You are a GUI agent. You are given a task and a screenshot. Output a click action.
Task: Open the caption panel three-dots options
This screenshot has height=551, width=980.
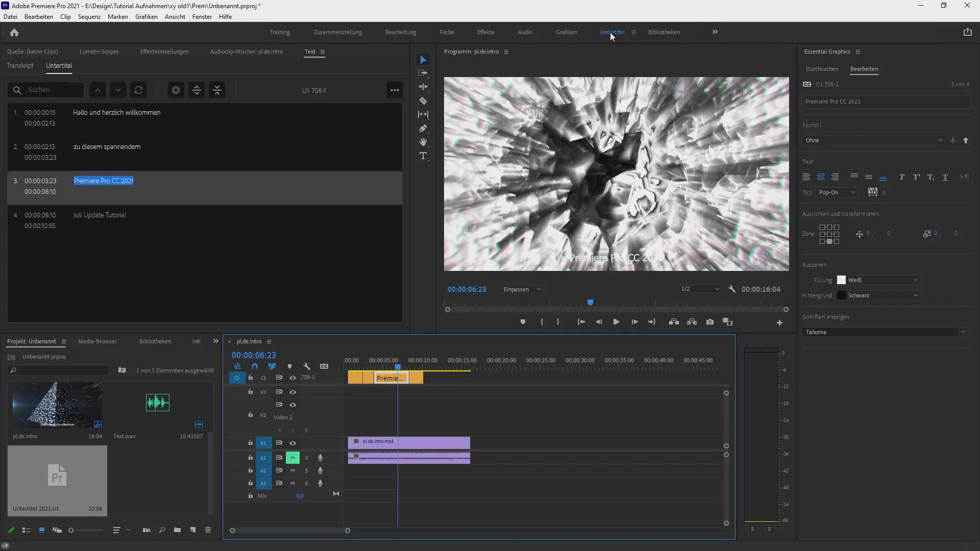[x=395, y=90]
